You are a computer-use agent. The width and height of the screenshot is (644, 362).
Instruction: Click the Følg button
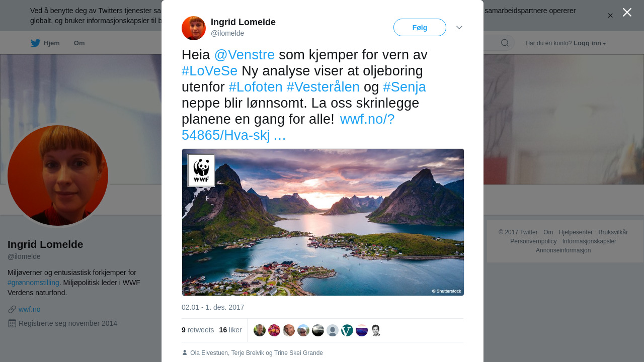click(420, 28)
